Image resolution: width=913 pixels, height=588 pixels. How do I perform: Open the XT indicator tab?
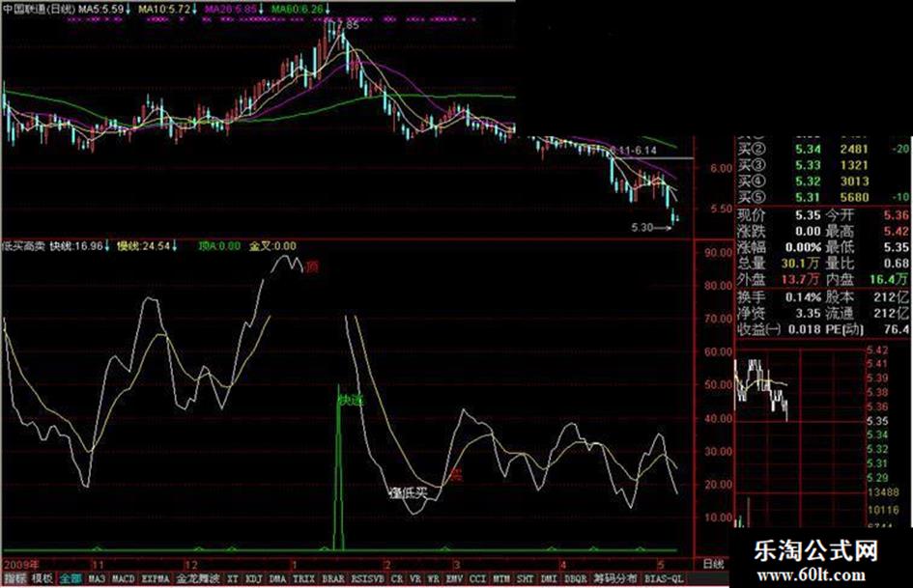click(x=232, y=579)
